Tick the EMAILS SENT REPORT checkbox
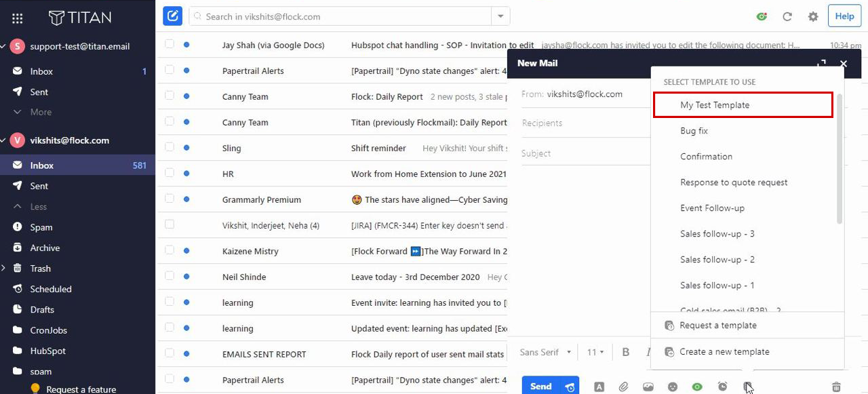Viewport: 868px width, 394px height. click(170, 354)
